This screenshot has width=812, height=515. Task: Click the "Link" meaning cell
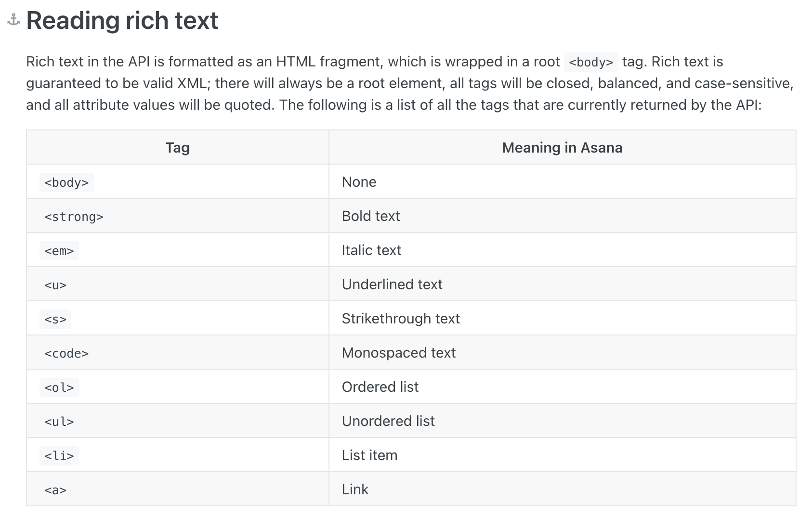355,489
